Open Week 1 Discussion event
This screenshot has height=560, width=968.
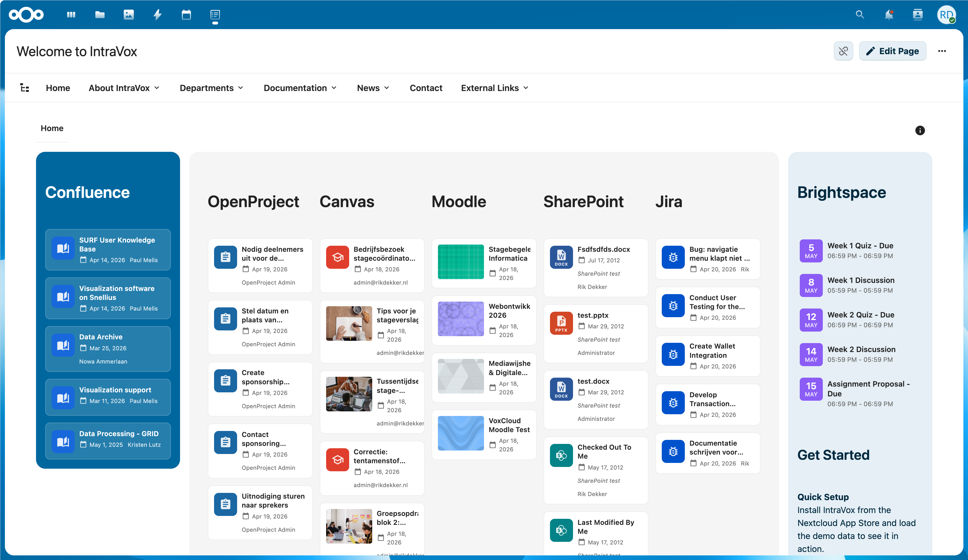[861, 285]
